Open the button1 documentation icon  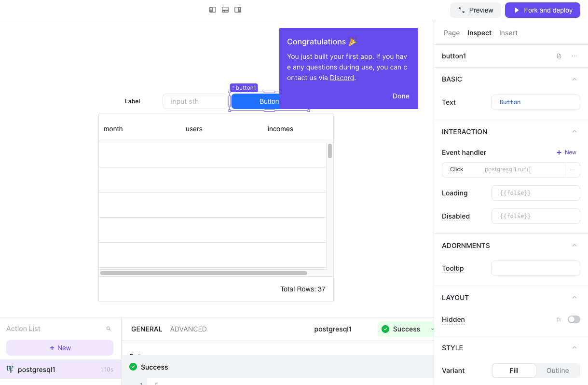(559, 56)
